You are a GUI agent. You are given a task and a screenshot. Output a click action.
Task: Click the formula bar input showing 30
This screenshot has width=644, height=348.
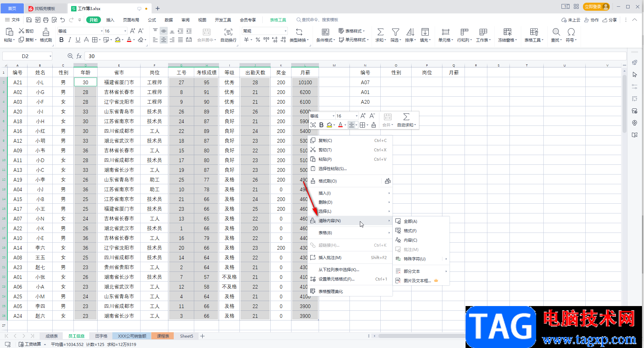[x=355, y=56]
